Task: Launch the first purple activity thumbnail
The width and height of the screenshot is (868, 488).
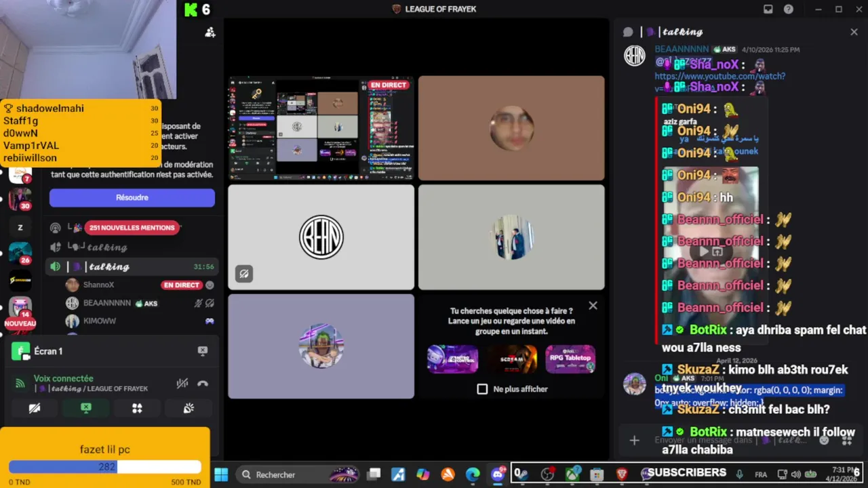Action: click(x=452, y=359)
